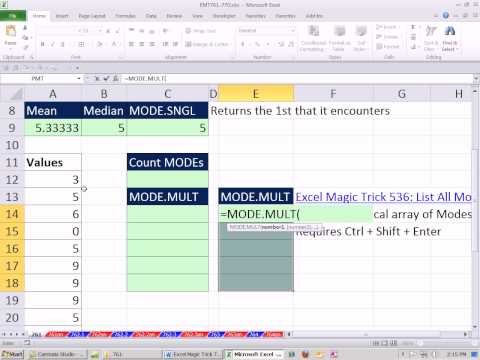
Task: Click the Borders icon in Font group
Action: tap(81, 44)
